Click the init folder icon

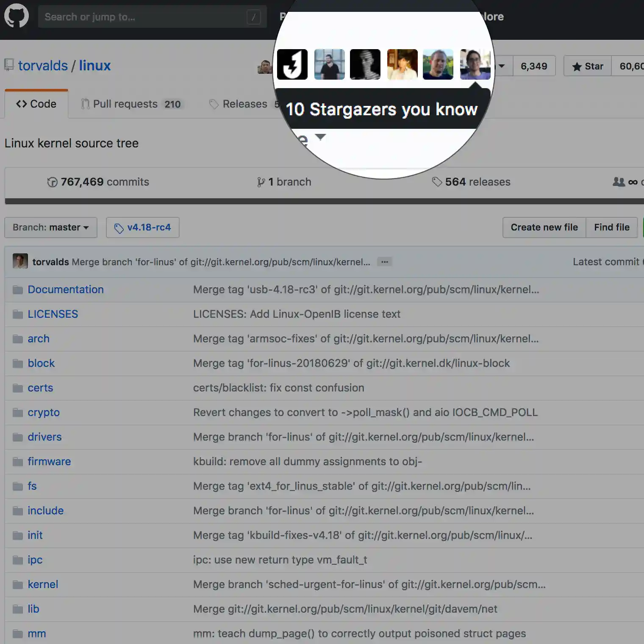click(18, 536)
